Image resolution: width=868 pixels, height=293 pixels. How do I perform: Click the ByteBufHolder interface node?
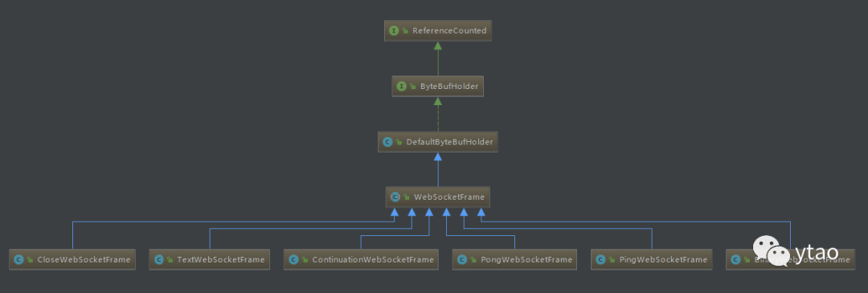click(437, 86)
